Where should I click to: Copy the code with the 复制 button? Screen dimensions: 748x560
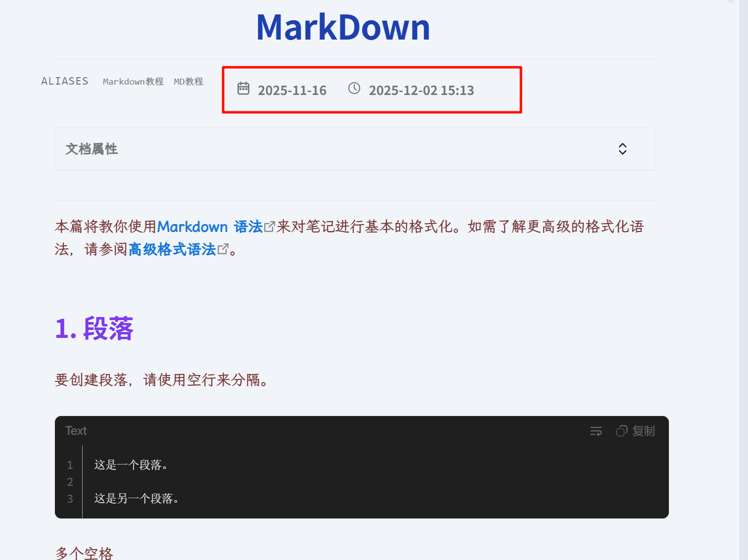[x=636, y=431]
